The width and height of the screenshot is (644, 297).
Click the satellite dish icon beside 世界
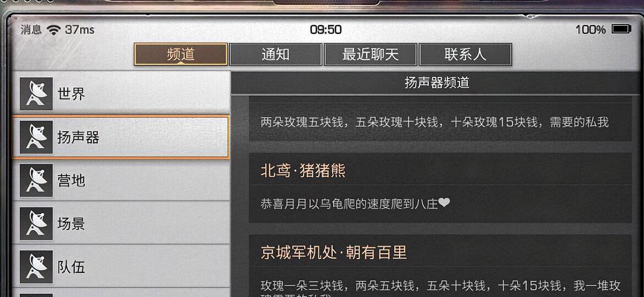tap(36, 94)
